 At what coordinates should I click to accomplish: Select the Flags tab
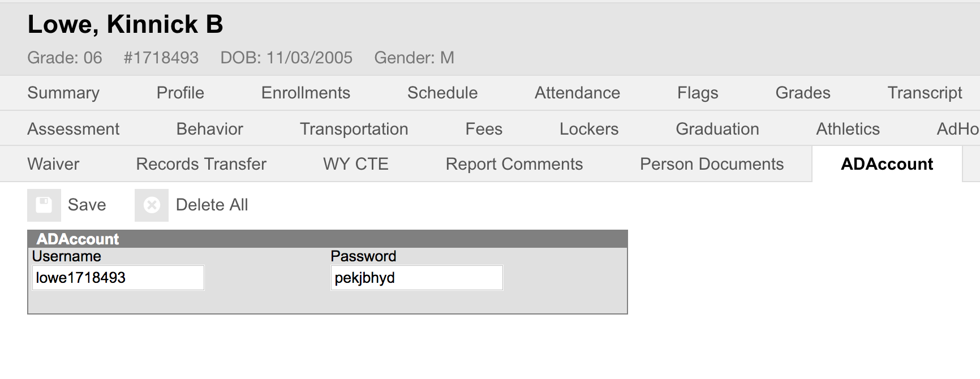click(x=698, y=93)
